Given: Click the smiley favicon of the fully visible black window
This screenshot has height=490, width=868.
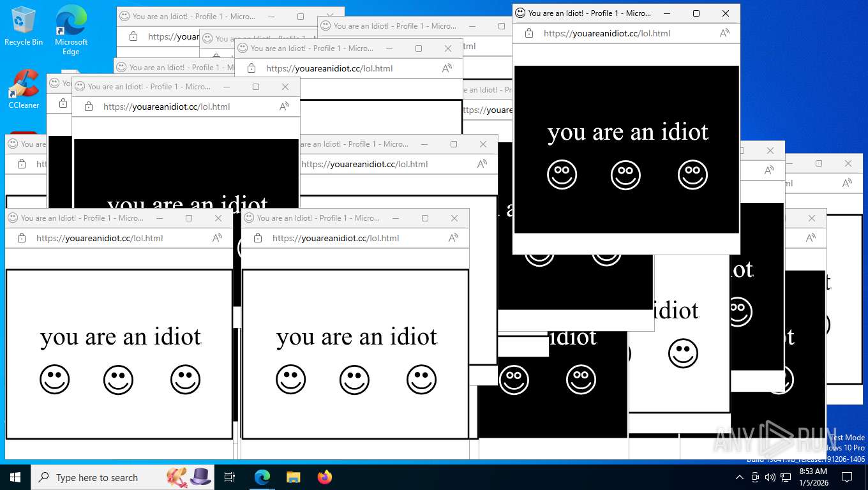Looking at the screenshot, I should pos(520,13).
